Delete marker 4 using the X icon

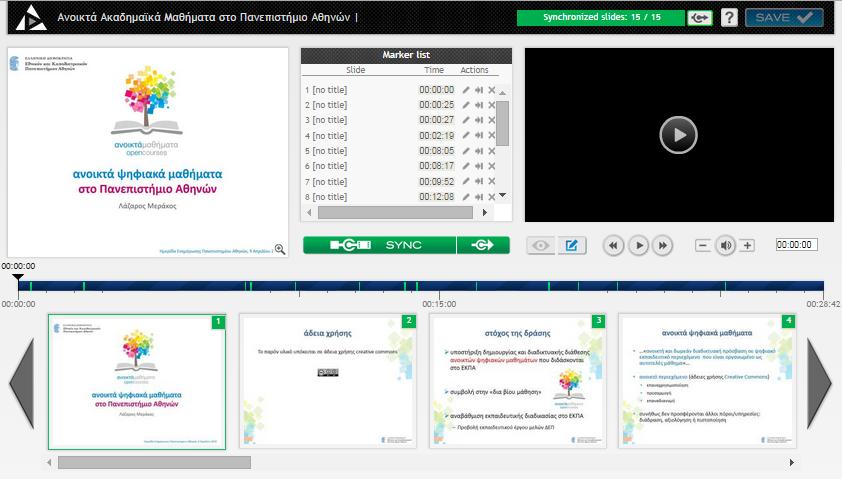491,136
